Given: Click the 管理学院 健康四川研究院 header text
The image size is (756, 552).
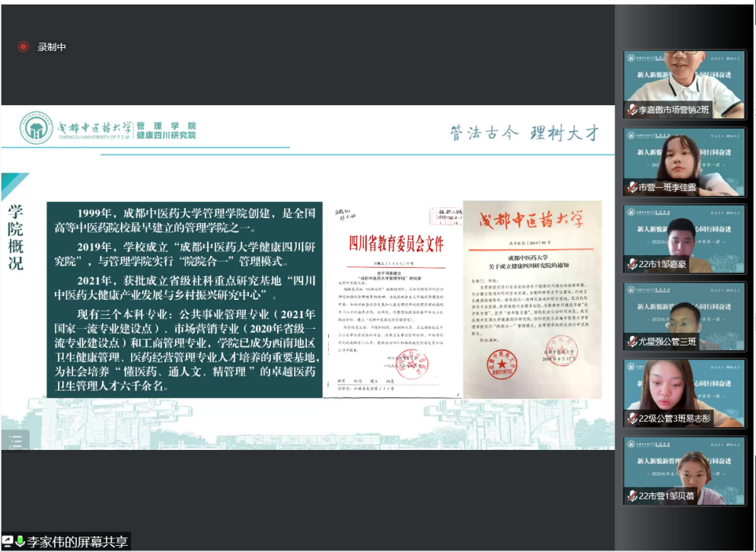Looking at the screenshot, I should 166,130.
